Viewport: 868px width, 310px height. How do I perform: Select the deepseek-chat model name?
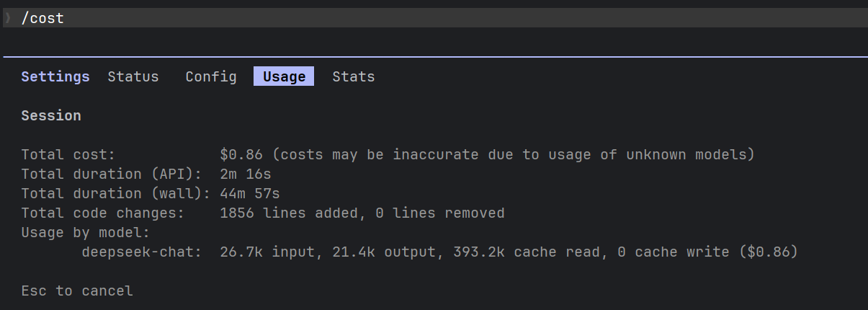coord(142,252)
